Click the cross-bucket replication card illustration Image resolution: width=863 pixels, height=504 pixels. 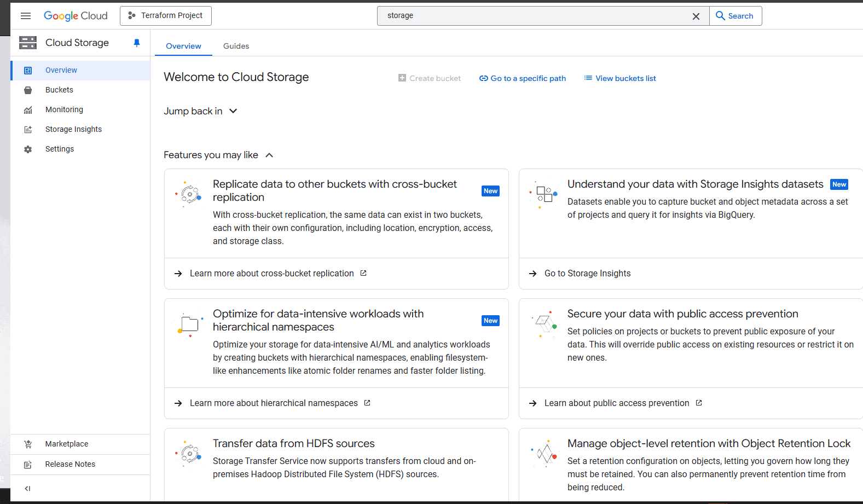(x=189, y=194)
